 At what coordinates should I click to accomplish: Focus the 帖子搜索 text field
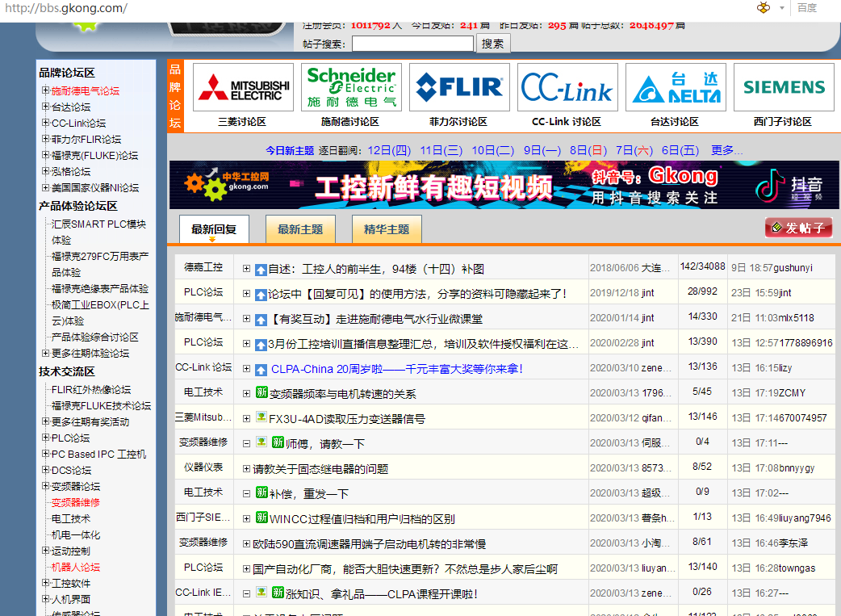[412, 44]
